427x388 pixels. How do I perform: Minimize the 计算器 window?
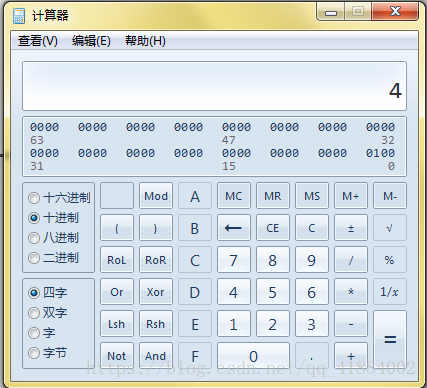(x=331, y=12)
